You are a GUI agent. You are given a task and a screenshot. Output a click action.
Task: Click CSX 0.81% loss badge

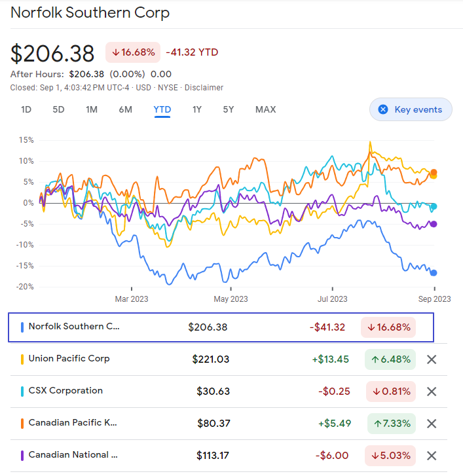391,392
